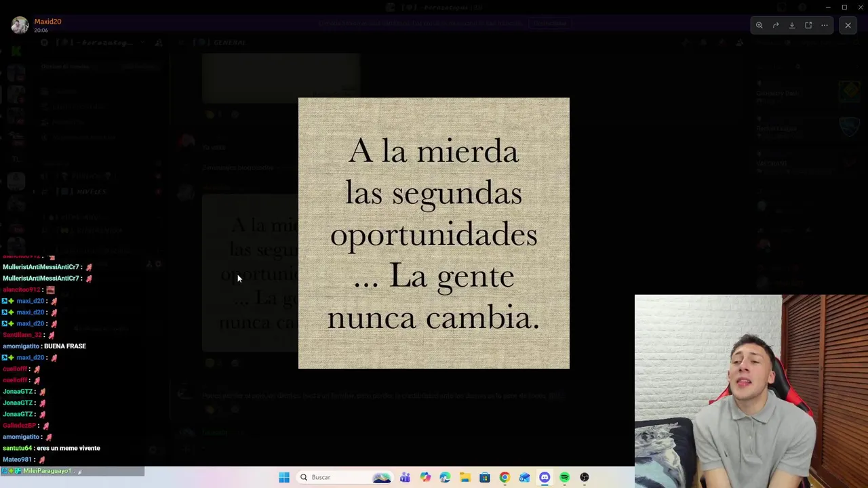Select the Discord taskbar icon

pos(545,477)
